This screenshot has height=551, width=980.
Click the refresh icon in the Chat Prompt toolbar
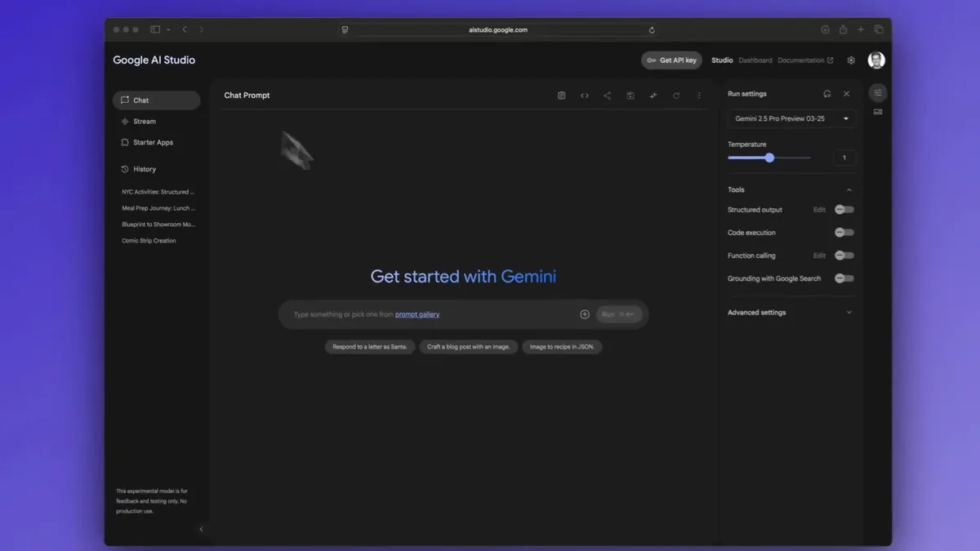coord(676,96)
